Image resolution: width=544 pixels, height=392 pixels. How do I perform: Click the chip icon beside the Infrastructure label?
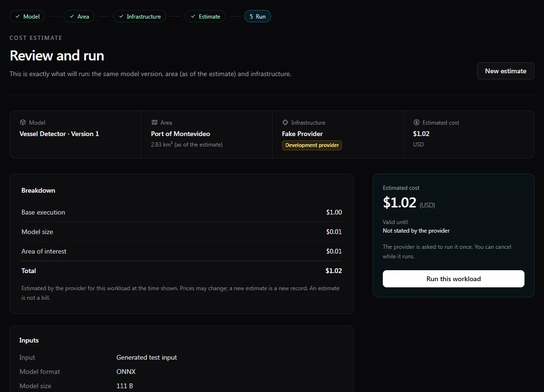click(285, 123)
